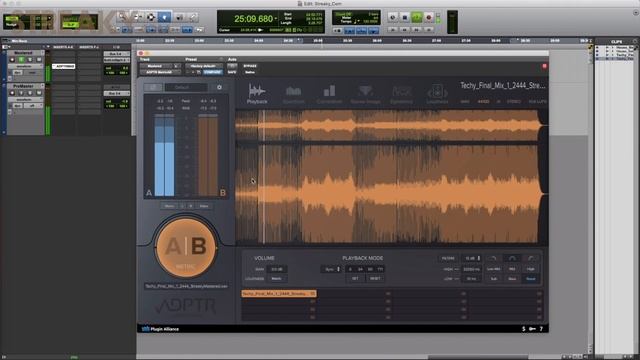Image resolution: width=640 pixels, height=360 pixels.
Task: Toggle the L channel solo button
Action: pos(182,206)
